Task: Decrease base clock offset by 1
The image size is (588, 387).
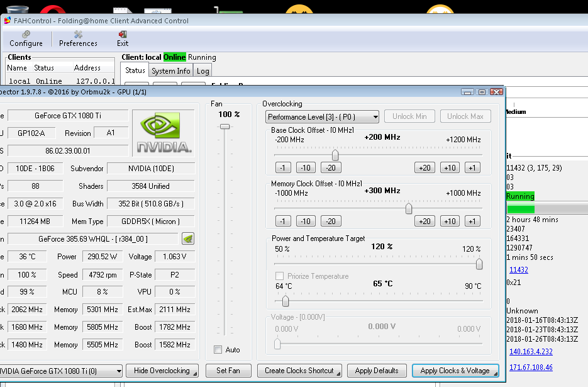Action: [283, 168]
